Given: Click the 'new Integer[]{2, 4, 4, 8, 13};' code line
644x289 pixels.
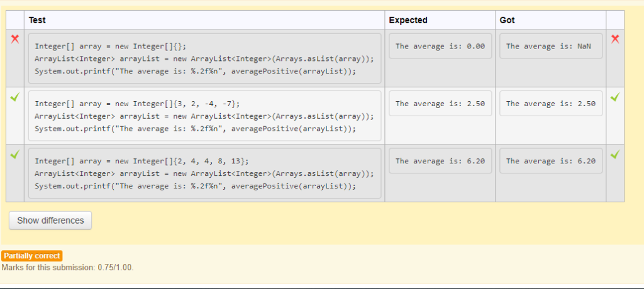Looking at the screenshot, I should (x=142, y=161).
